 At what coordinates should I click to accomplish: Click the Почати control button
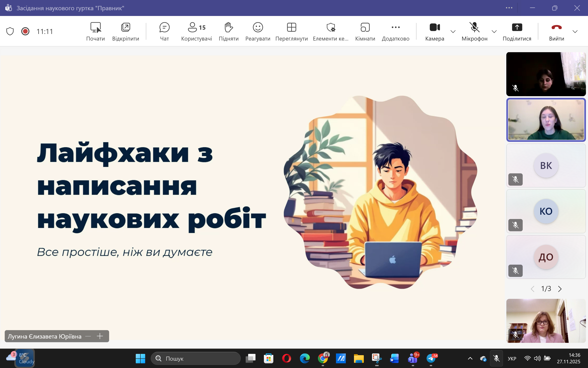coord(95,31)
